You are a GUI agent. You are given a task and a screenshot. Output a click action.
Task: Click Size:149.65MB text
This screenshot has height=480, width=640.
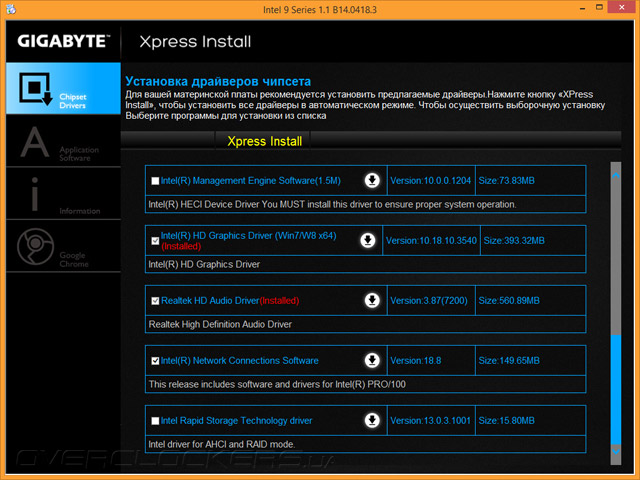[509, 360]
